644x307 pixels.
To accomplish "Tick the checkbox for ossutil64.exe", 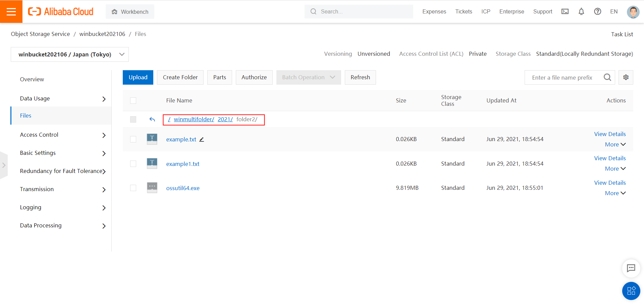I will [133, 188].
